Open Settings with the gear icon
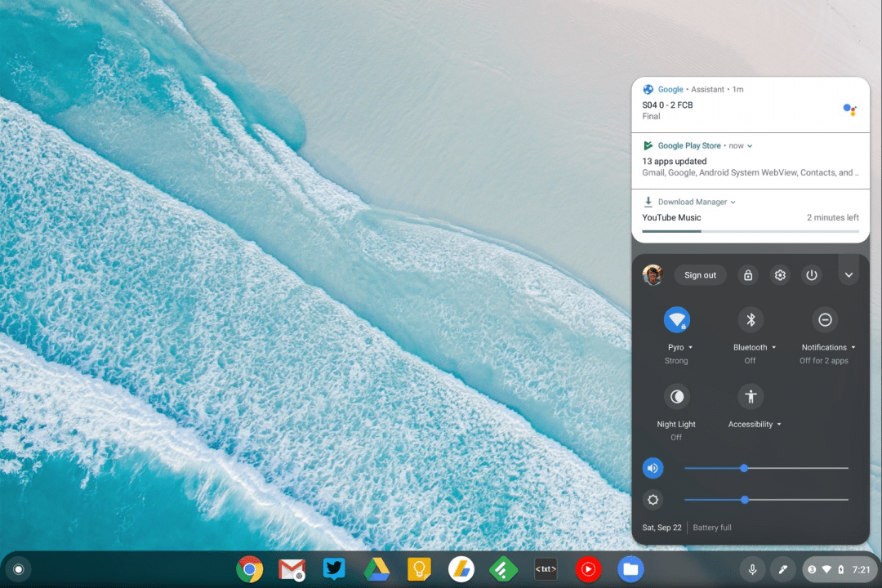 (779, 274)
